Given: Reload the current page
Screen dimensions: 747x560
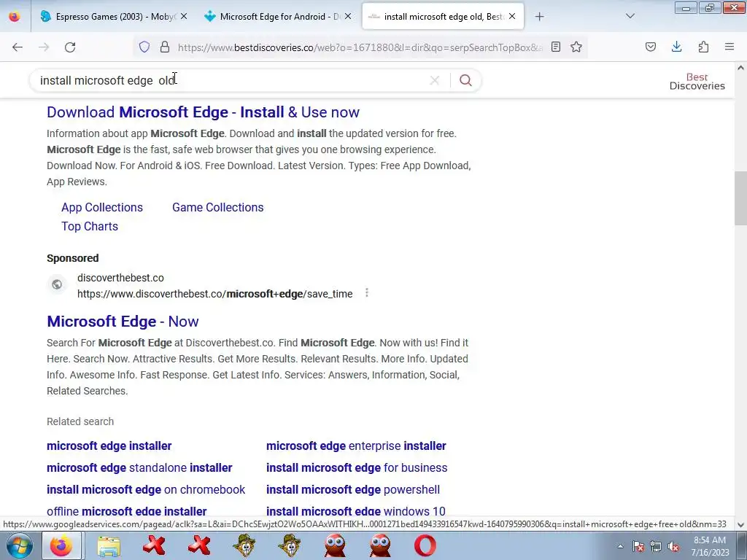Looking at the screenshot, I should (x=70, y=47).
